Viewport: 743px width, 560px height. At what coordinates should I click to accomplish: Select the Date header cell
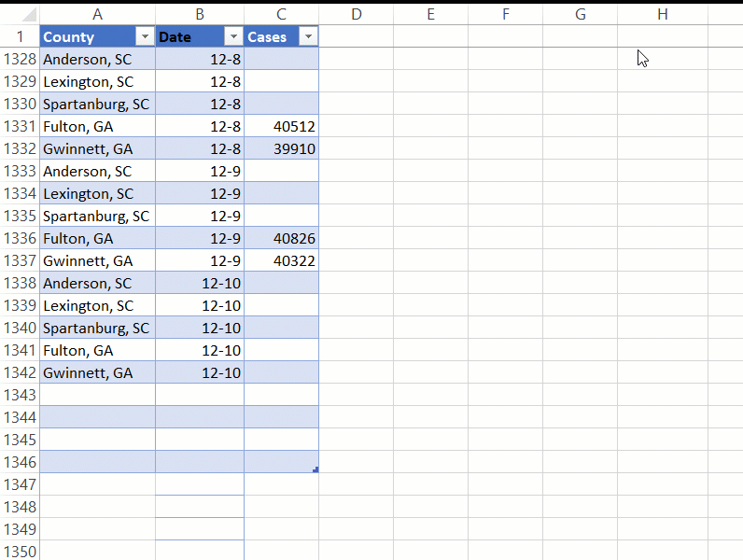(200, 36)
